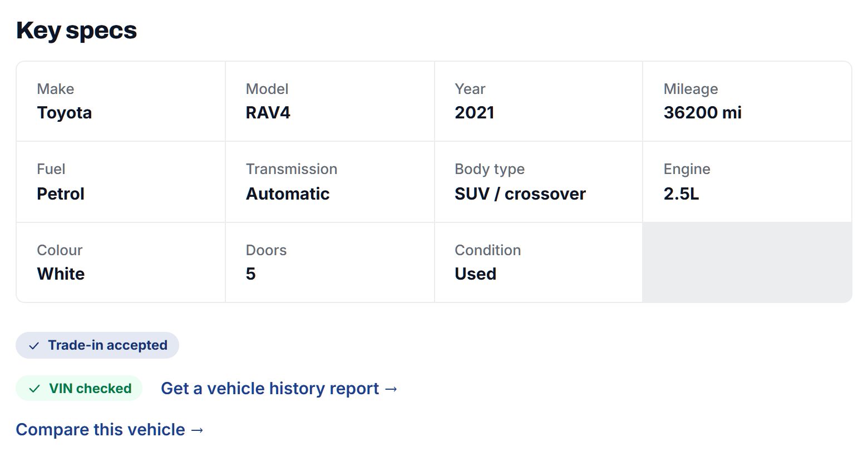868x457 pixels.
Task: Click the Year value 2021
Action: (x=475, y=113)
